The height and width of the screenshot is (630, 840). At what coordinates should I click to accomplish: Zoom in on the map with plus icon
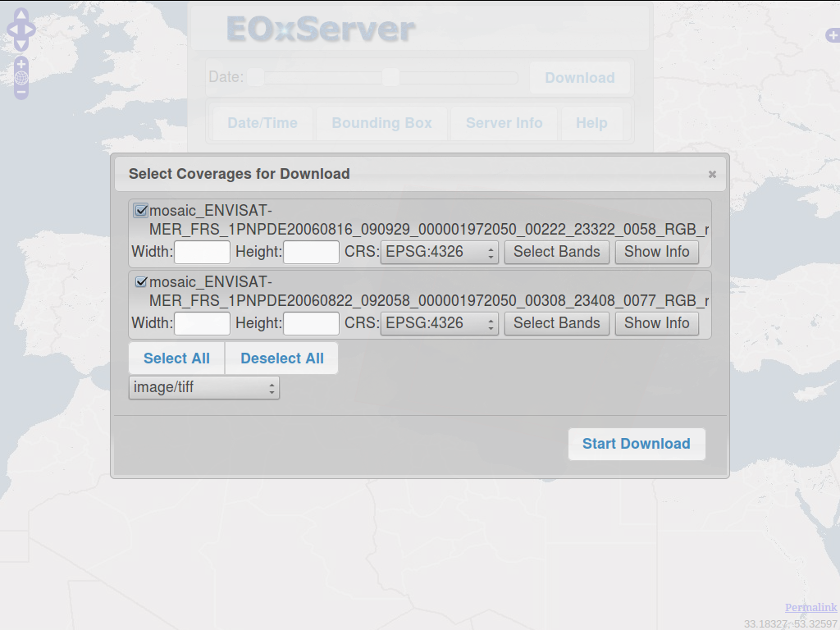(21, 64)
